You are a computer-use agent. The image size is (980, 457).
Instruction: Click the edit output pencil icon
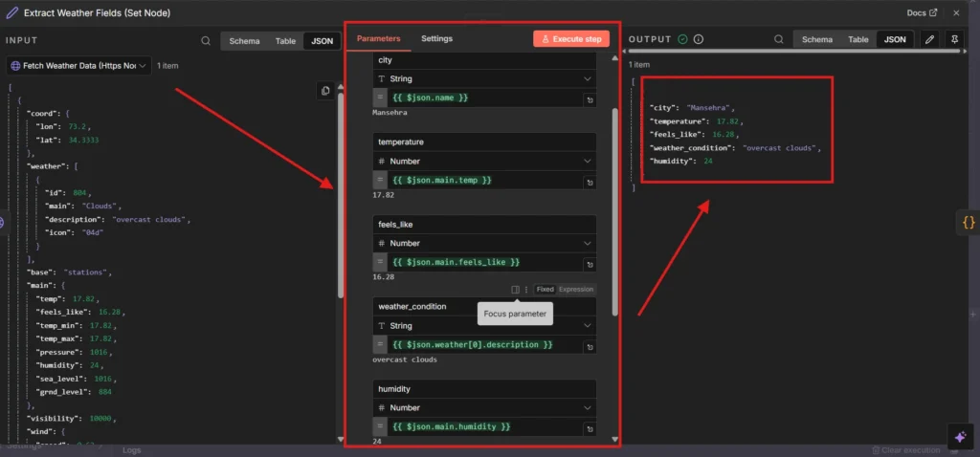929,38
